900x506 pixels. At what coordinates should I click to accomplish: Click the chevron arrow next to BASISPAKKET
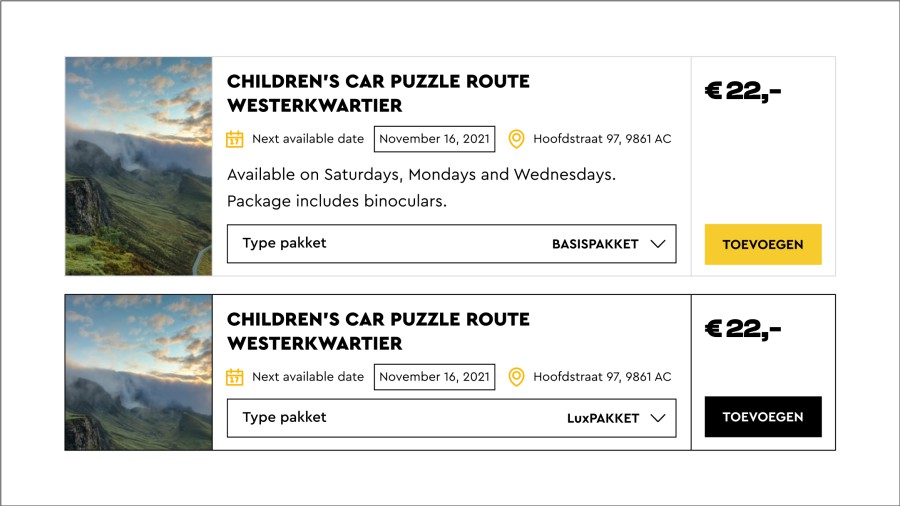[x=657, y=244]
